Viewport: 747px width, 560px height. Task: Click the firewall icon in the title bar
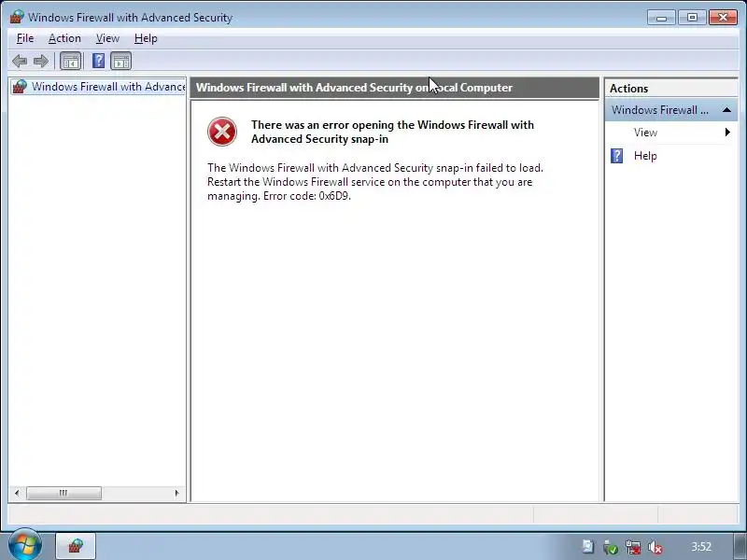coord(17,17)
